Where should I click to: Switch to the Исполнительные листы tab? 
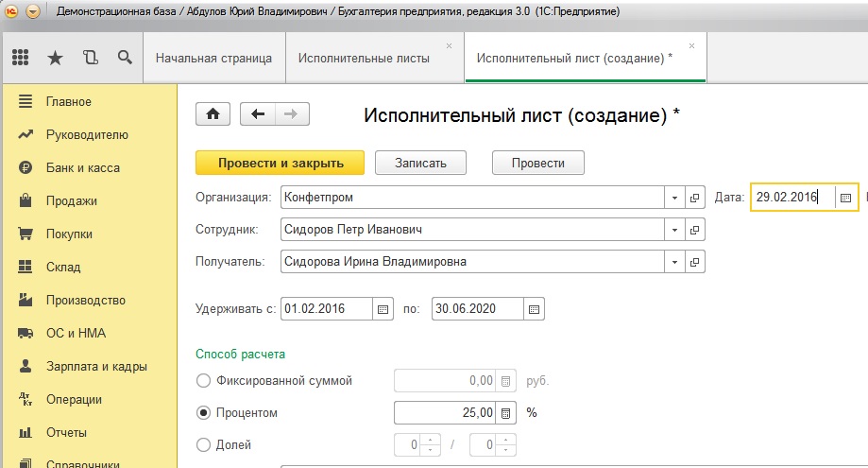364,58
